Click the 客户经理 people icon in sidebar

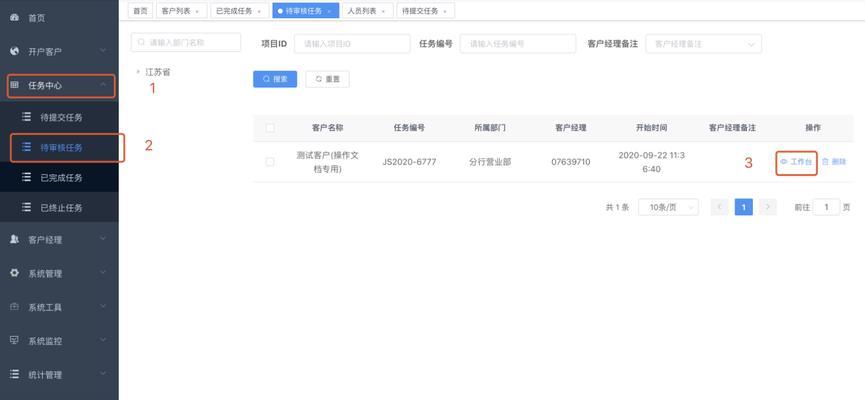click(x=14, y=239)
